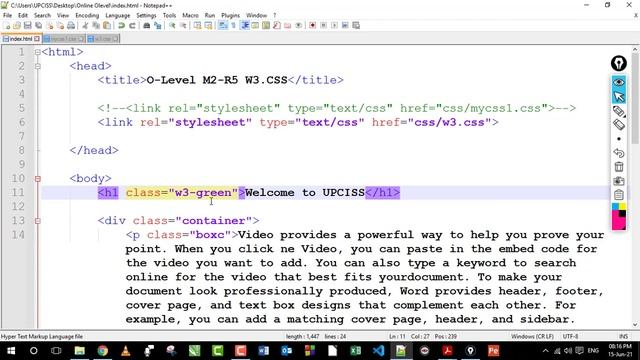Open Microsoft Word from the taskbar

(264, 351)
